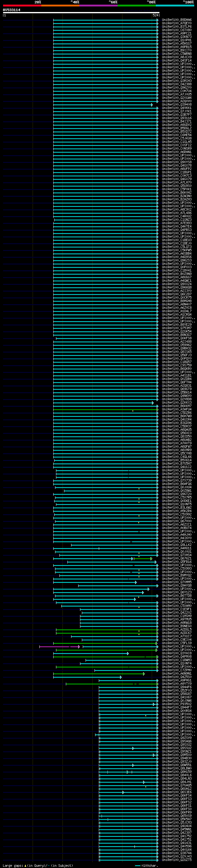Select hit label UniRef100_P93502
Image resolution: width=197 pixels, height=868 pixels.
(x=177, y=704)
